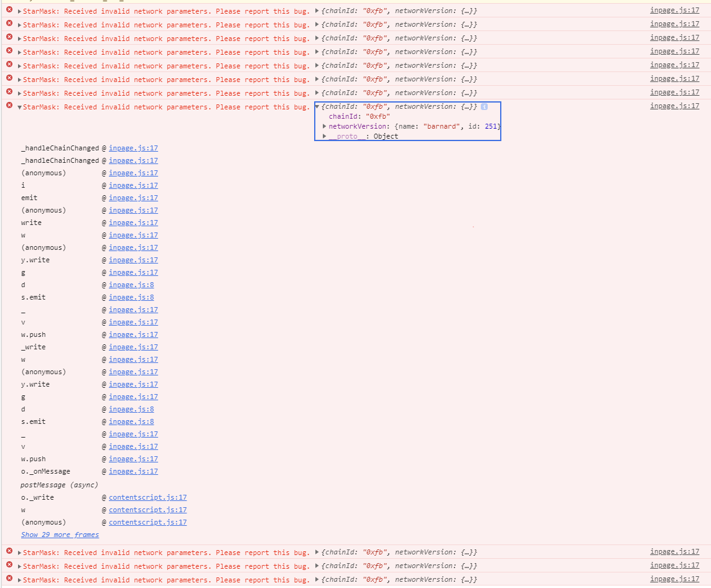
Task: Collapse the currently expanded StarMask error
Action: point(18,106)
